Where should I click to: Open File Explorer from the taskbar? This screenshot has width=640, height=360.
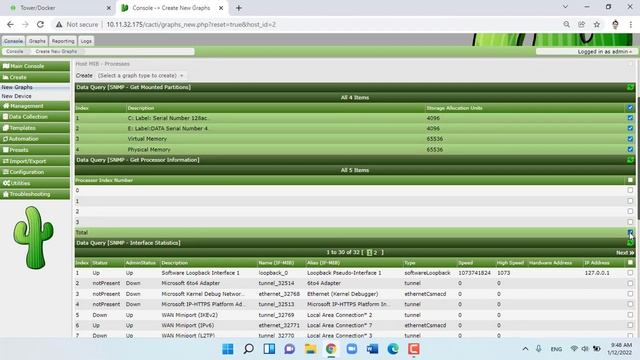[x=310, y=349]
